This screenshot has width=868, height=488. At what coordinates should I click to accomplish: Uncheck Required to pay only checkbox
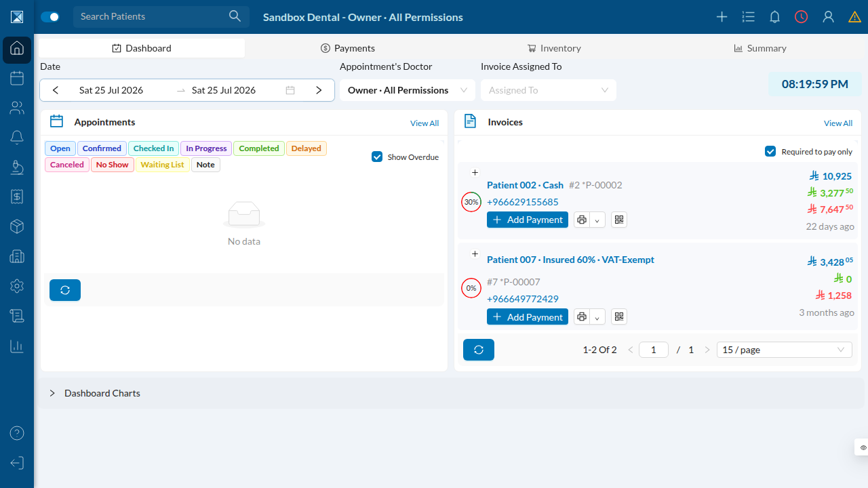point(770,151)
